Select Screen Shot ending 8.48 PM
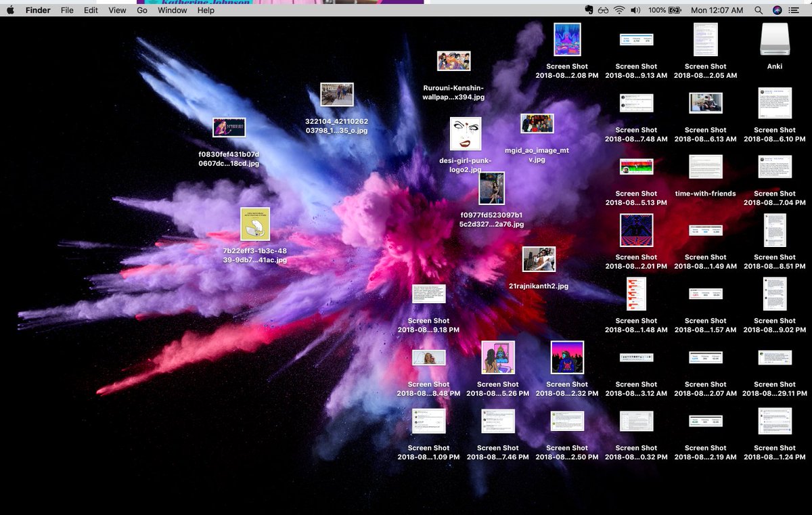 429,357
